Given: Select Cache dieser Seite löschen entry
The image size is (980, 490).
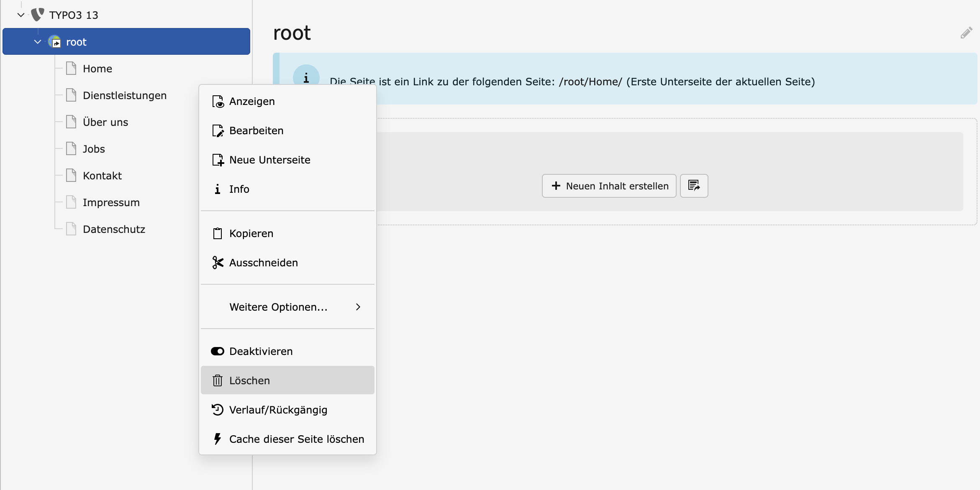Looking at the screenshot, I should click(296, 439).
